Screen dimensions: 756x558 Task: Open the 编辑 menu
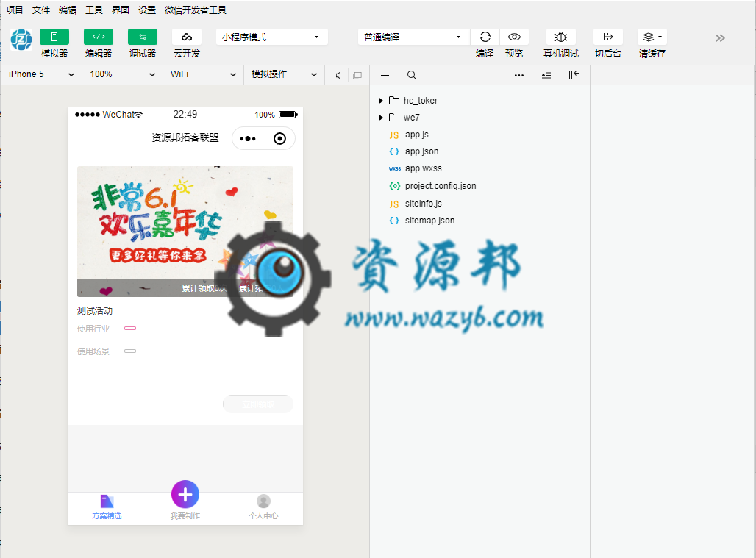tap(68, 10)
